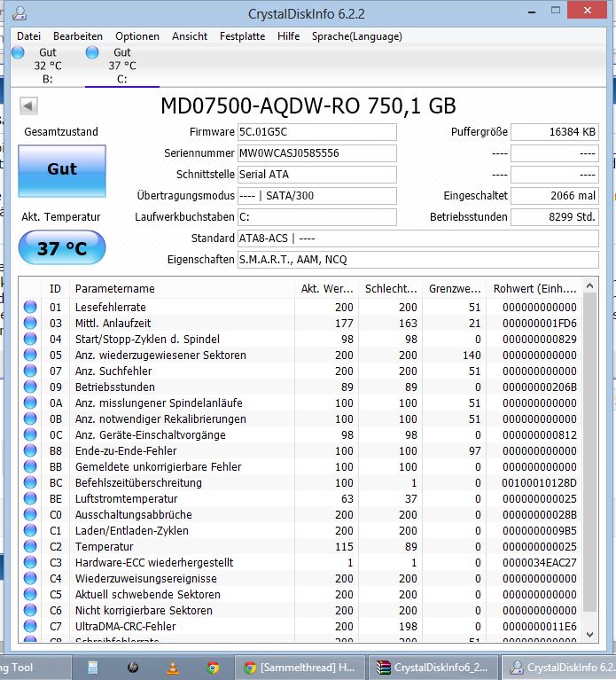Click status icon of notwendiger Rekalibrierungen row
616x680 pixels.
click(30, 419)
